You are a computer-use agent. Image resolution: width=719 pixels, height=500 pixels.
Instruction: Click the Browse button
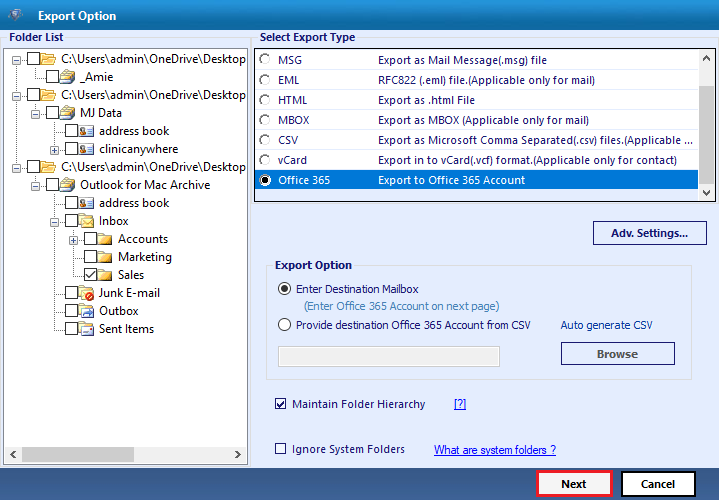[x=617, y=354]
